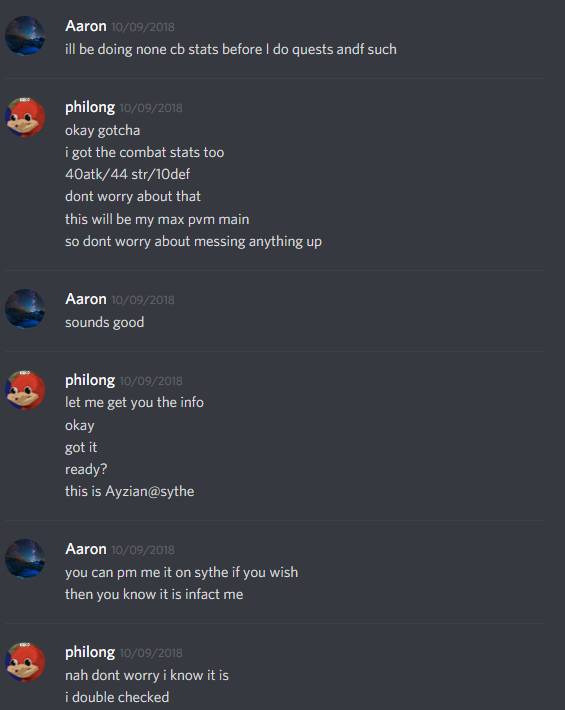This screenshot has width=565, height=710.
Task: Select message 'i double checked'
Action: [117, 697]
